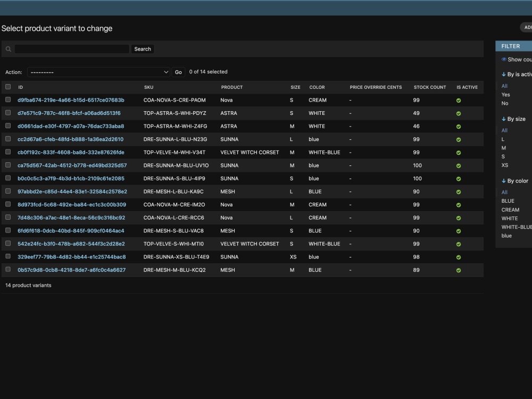Open variant 6fd6f618-0dcb-40bd link
The height and width of the screenshot is (399, 532).
(x=71, y=231)
